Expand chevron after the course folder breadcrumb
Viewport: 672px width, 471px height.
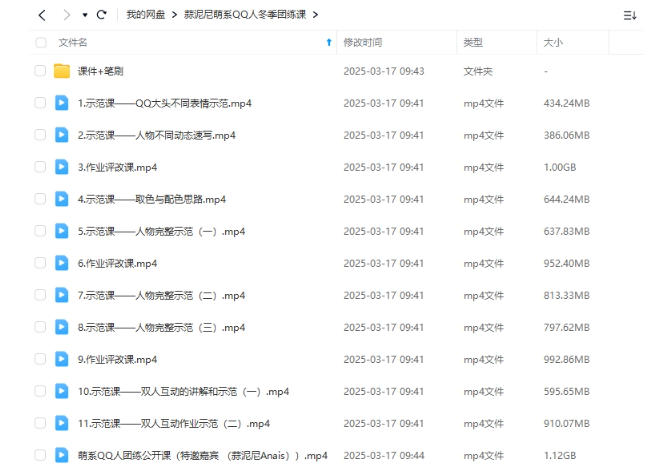pyautogui.click(x=315, y=15)
